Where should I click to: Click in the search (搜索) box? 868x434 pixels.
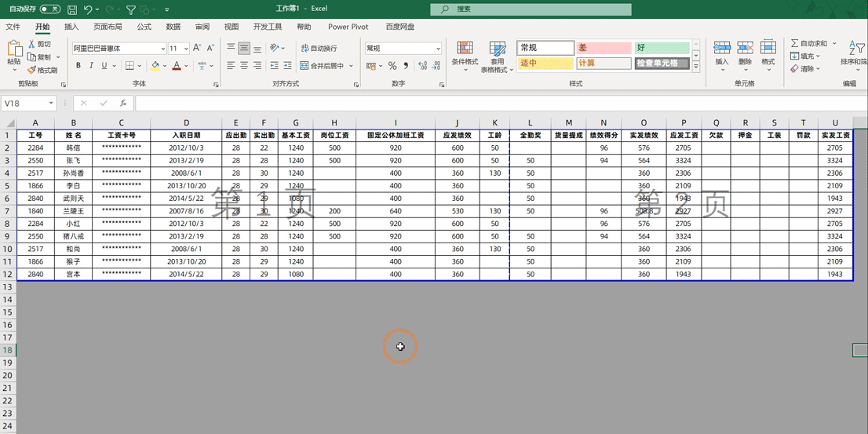point(531,9)
